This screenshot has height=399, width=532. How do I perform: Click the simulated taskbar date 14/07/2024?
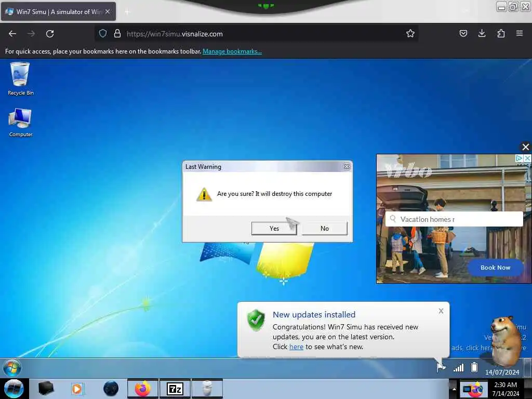pyautogui.click(x=502, y=372)
